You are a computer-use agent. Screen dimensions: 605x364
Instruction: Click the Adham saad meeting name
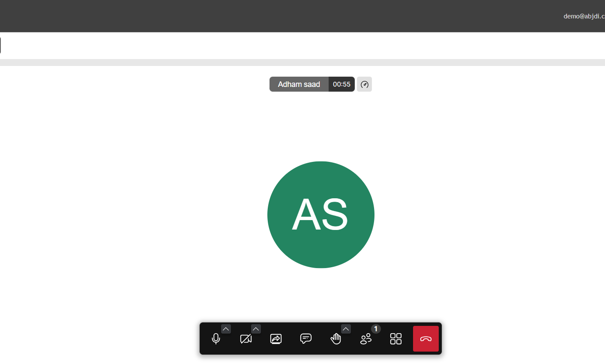(299, 84)
